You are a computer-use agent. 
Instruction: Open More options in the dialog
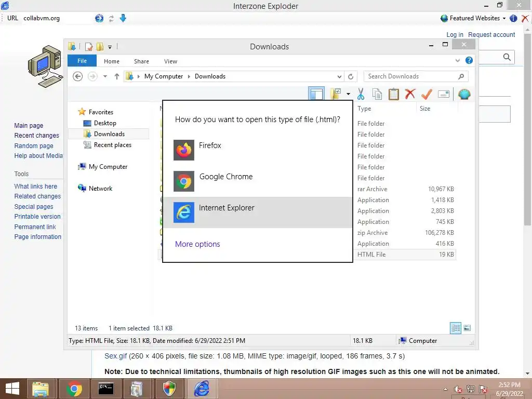tap(197, 244)
